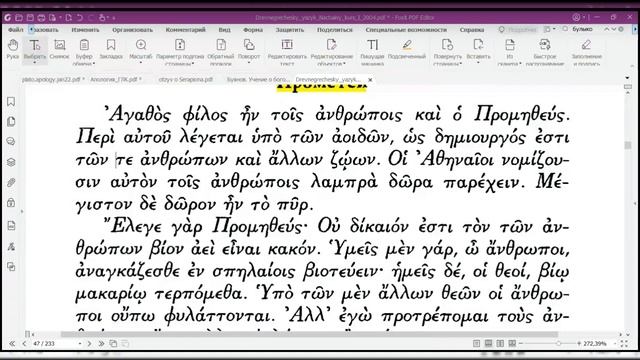
Task: Click the zoom slider handle in status bar
Action: [559, 344]
